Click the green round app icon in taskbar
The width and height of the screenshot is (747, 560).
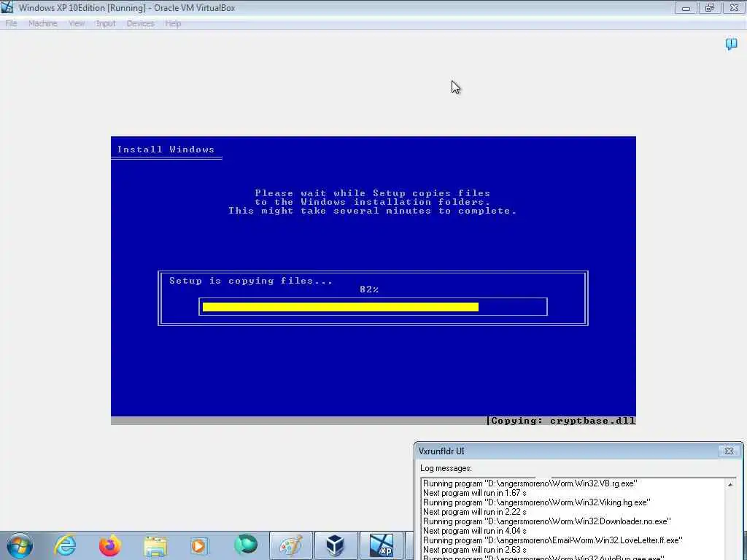tap(245, 545)
